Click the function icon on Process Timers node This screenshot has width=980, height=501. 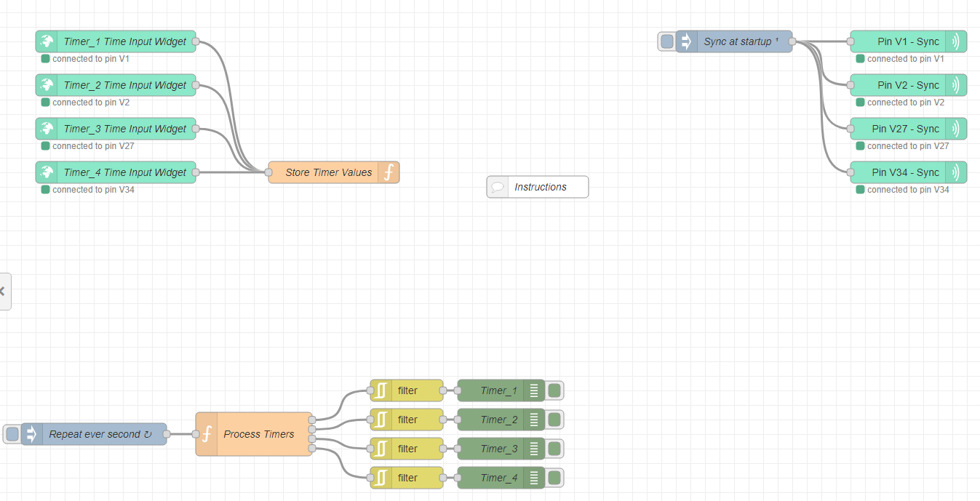tap(208, 433)
